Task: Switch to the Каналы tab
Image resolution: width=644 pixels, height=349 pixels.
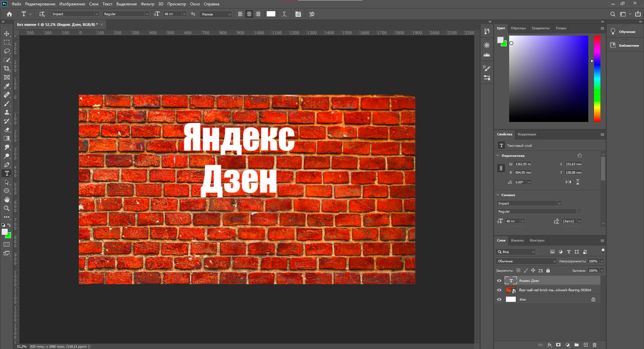Action: tap(517, 241)
